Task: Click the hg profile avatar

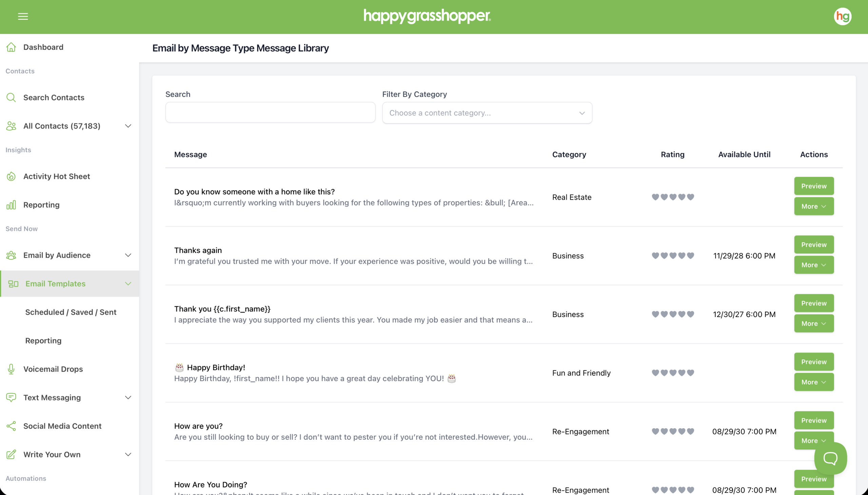Action: pos(842,16)
